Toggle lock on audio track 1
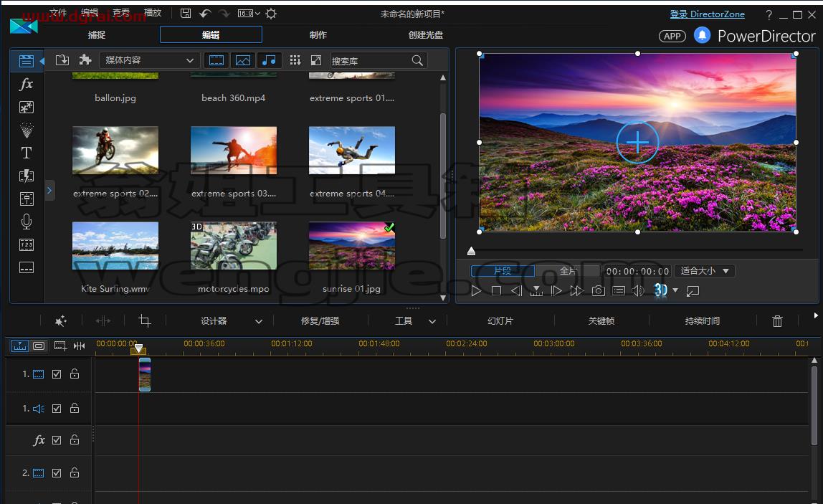 click(x=75, y=408)
